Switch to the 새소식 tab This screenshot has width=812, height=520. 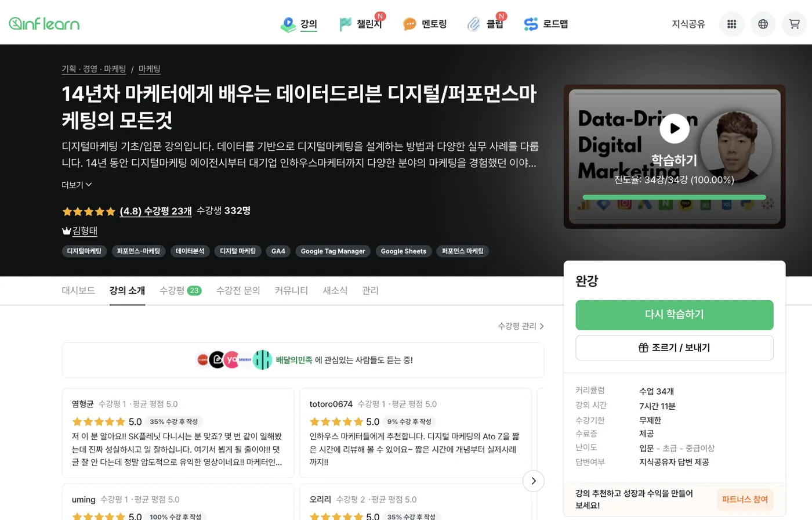[x=335, y=290]
